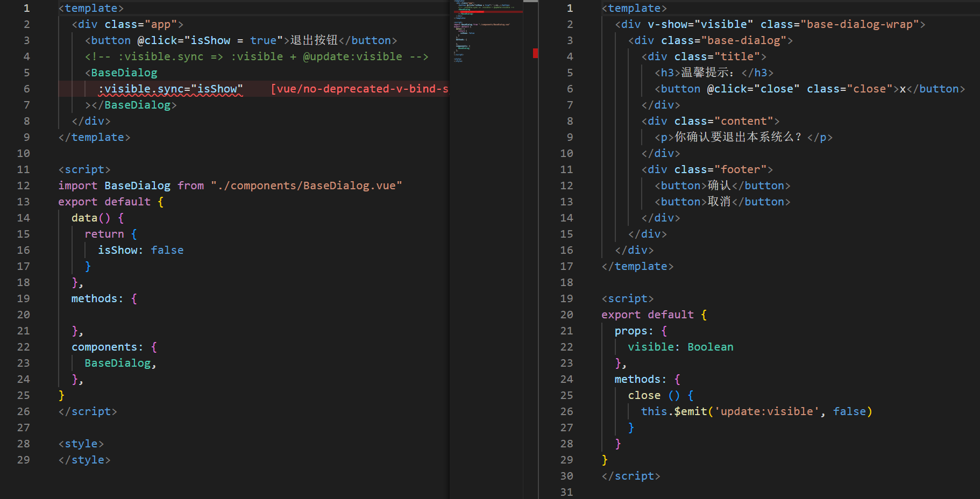Click line number 12 in left editor gutter

[24, 186]
